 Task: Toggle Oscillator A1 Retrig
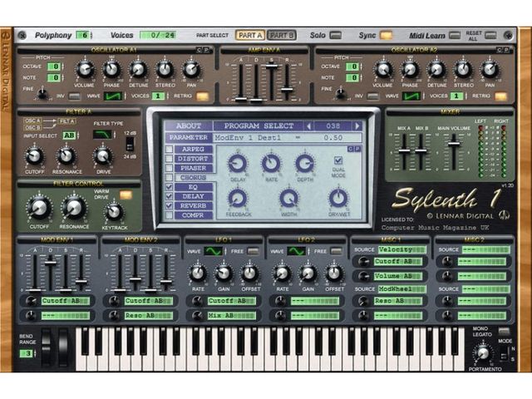[x=203, y=96]
